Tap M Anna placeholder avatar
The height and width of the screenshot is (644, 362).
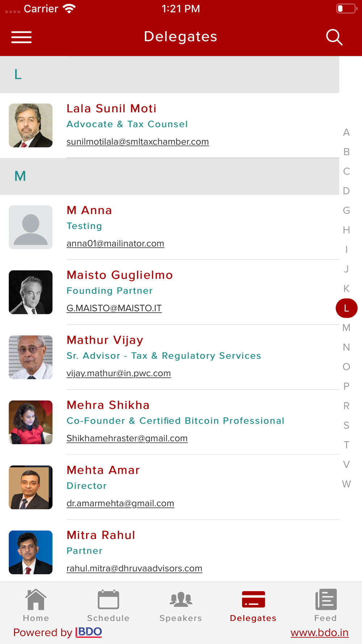pos(31,227)
